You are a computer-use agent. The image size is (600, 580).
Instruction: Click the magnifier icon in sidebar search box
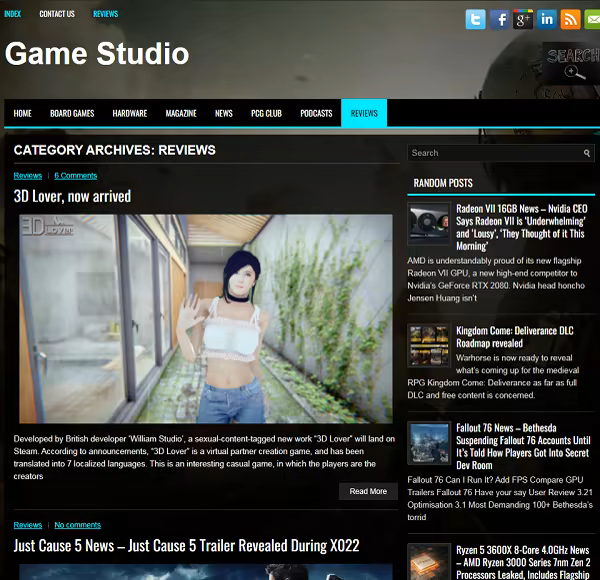click(x=587, y=153)
